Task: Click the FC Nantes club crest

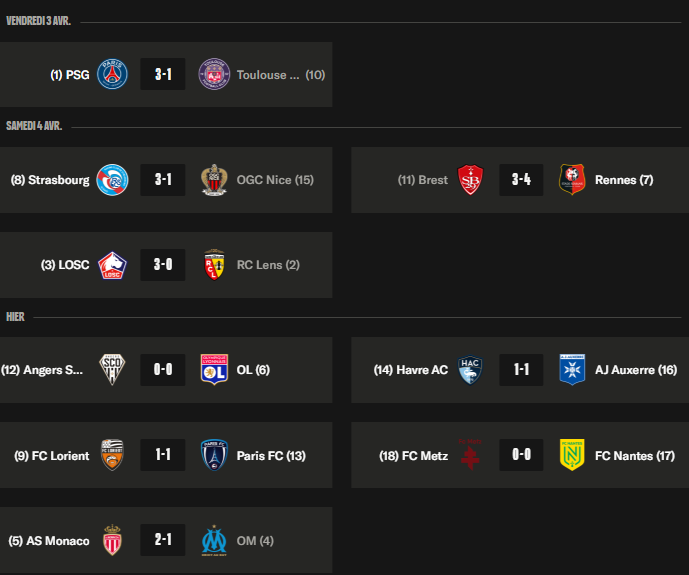Action: [x=572, y=456]
